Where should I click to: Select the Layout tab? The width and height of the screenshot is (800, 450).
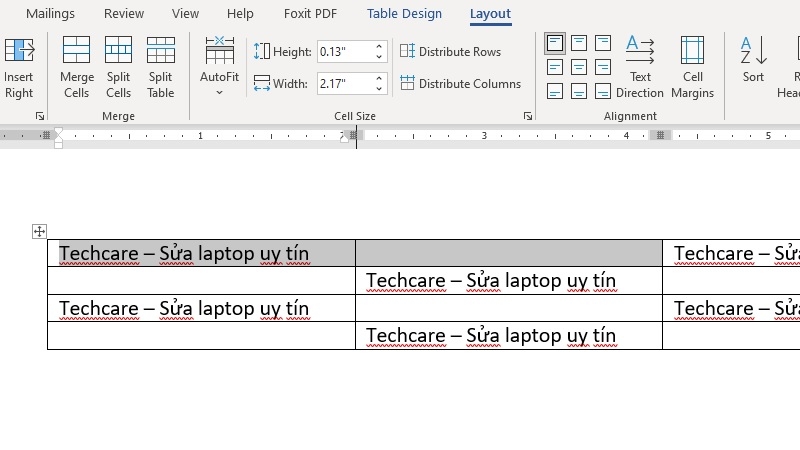[490, 14]
